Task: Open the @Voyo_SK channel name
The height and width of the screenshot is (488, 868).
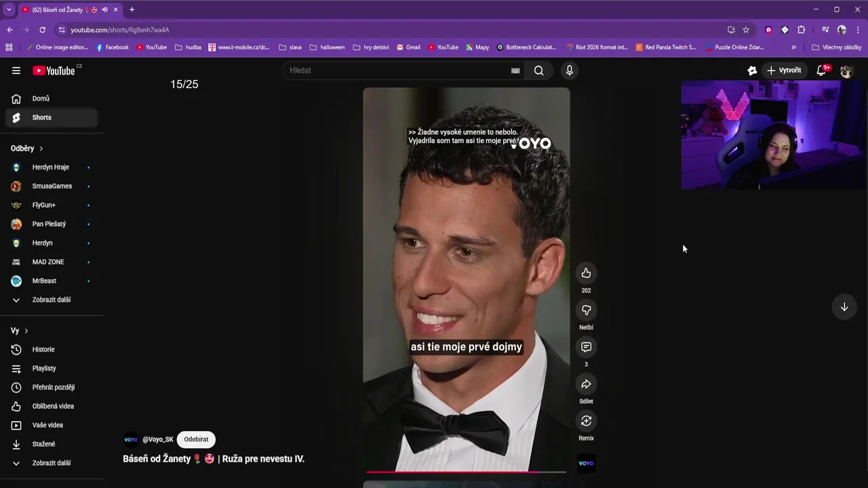Action: (158, 439)
